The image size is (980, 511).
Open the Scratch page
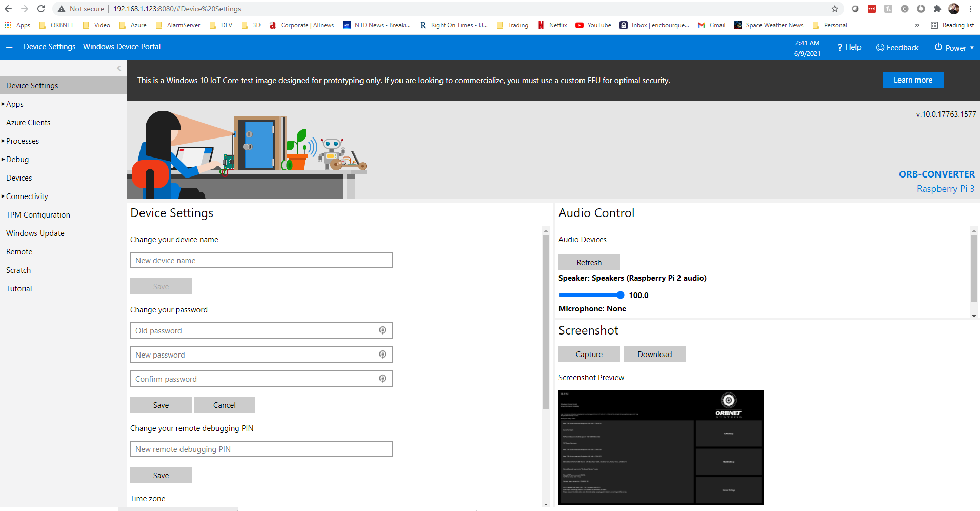tap(18, 270)
